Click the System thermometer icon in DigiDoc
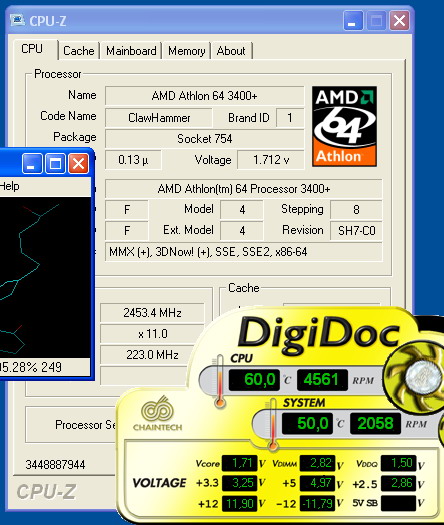The image size is (444, 525). [273, 424]
